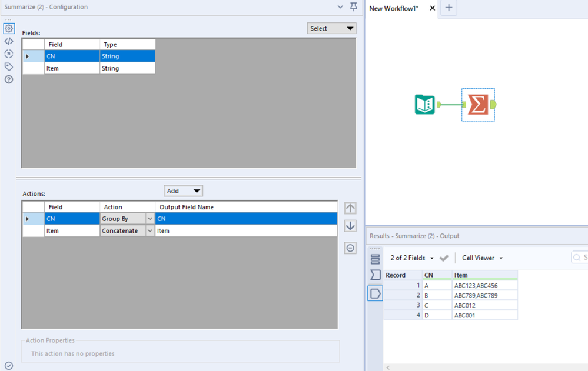The width and height of the screenshot is (588, 371).
Task: Select CN cell D in Results
Action: coord(437,315)
